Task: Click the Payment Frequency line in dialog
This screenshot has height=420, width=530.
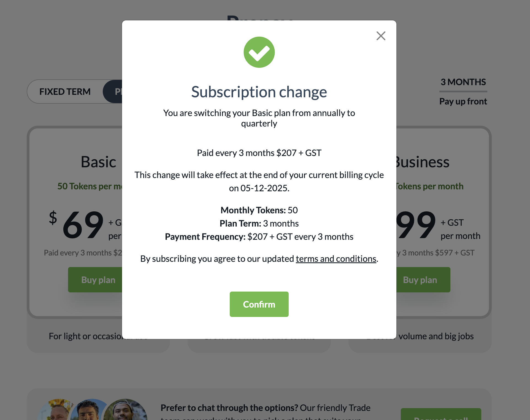Action: click(259, 237)
